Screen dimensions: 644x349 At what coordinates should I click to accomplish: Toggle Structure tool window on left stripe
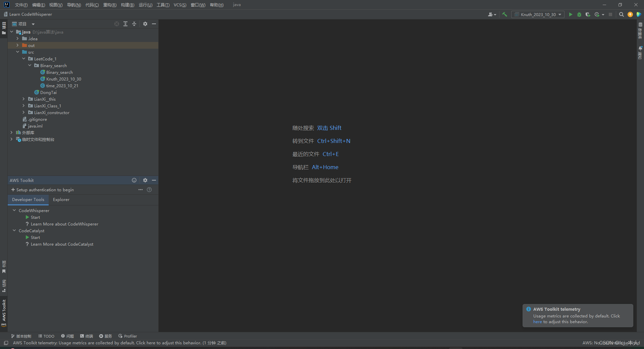point(4,286)
